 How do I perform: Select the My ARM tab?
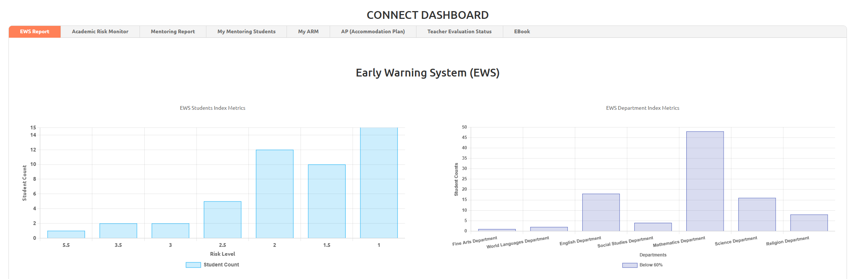pos(308,32)
